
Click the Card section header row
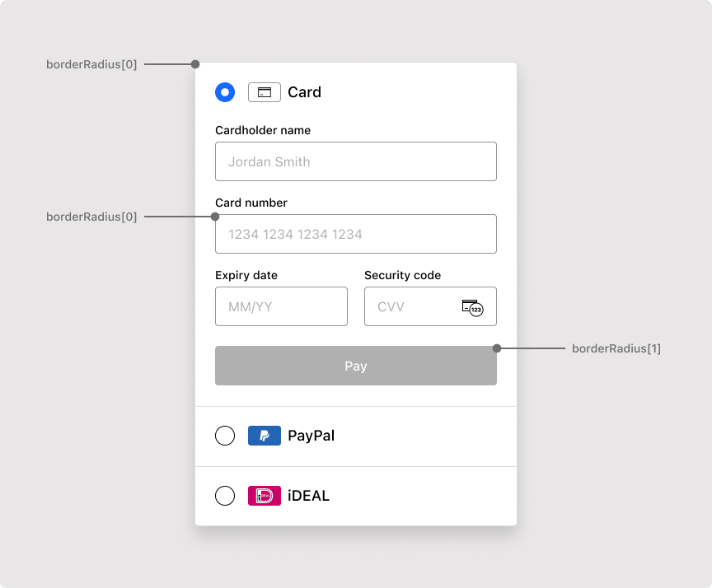point(356,92)
